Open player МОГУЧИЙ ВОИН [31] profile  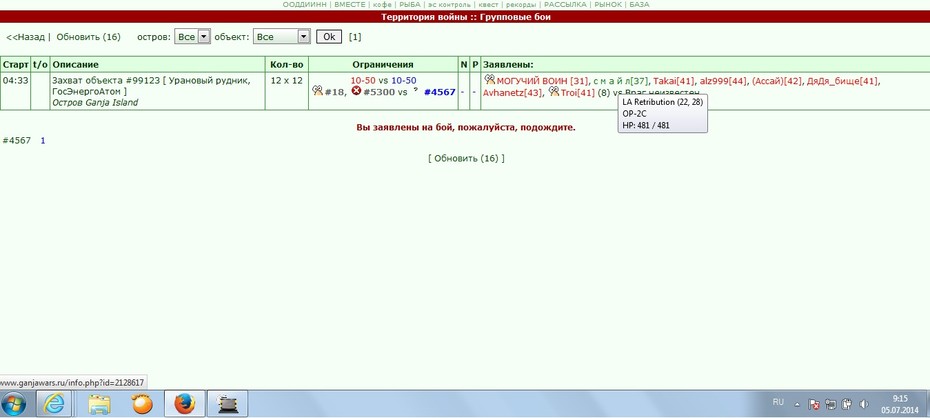[x=542, y=81]
